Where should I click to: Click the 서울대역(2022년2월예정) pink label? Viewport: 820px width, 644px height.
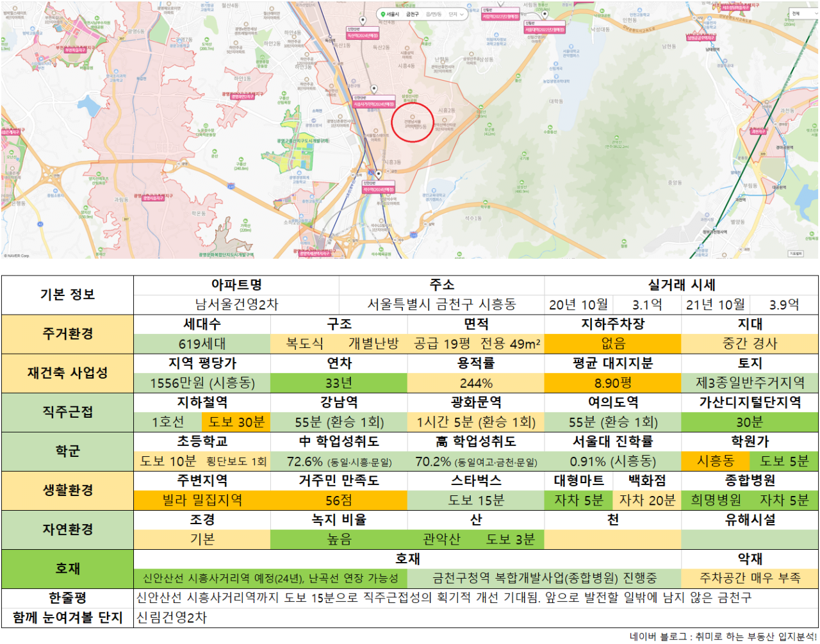pyautogui.click(x=545, y=29)
